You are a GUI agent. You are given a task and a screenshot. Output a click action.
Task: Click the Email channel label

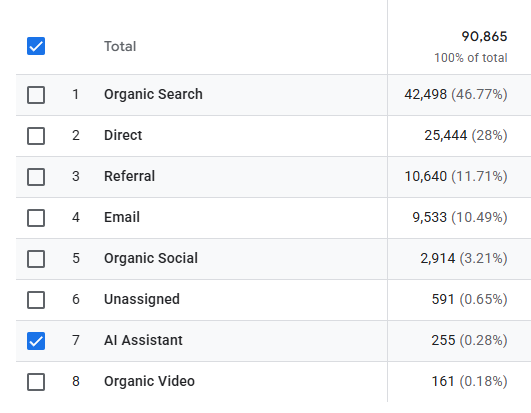pyautogui.click(x=122, y=217)
